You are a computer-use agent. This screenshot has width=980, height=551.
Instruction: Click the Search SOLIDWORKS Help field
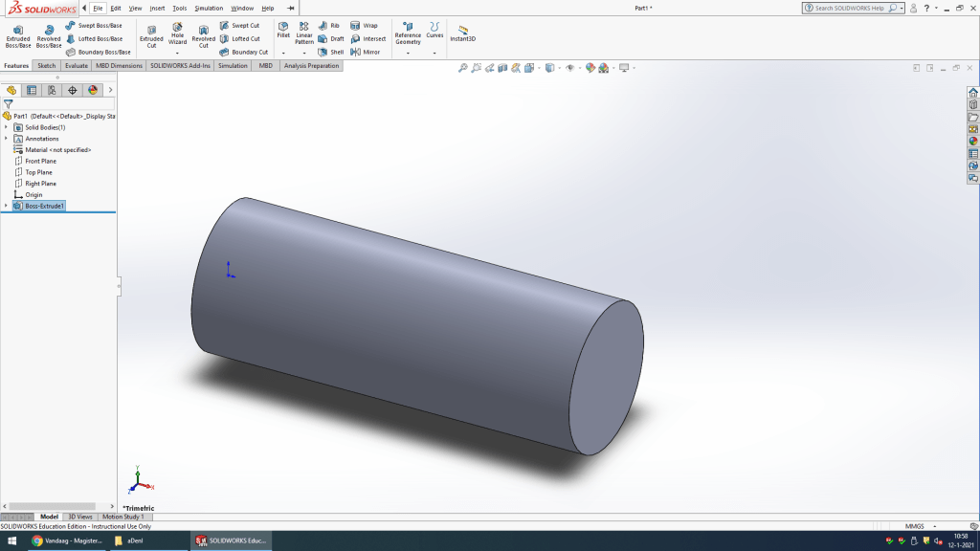click(x=848, y=8)
